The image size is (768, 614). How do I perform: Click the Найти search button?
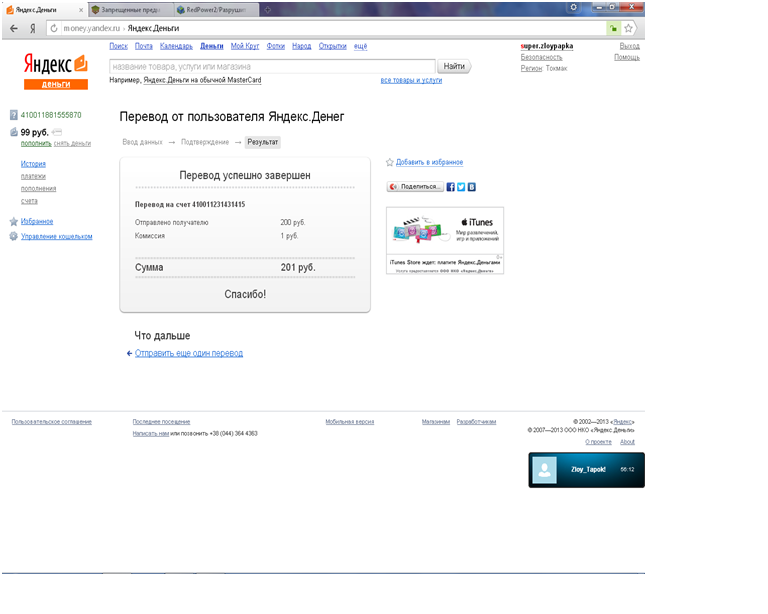coord(454,67)
